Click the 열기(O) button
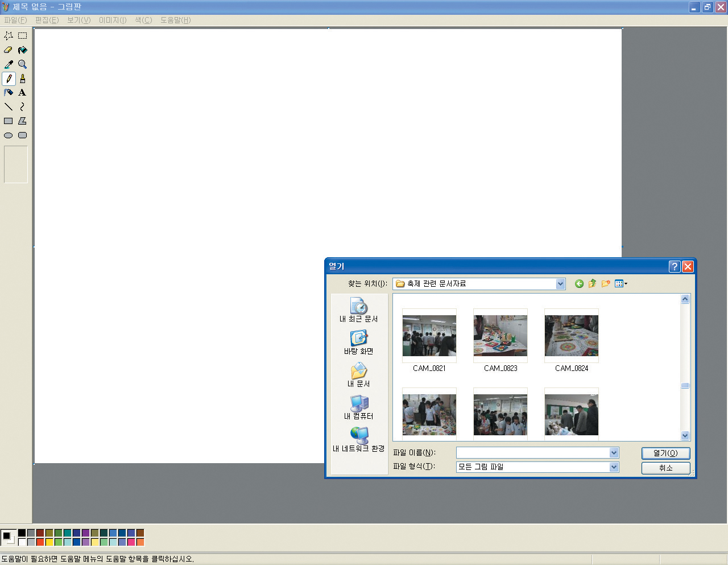This screenshot has width=728, height=565. (665, 453)
